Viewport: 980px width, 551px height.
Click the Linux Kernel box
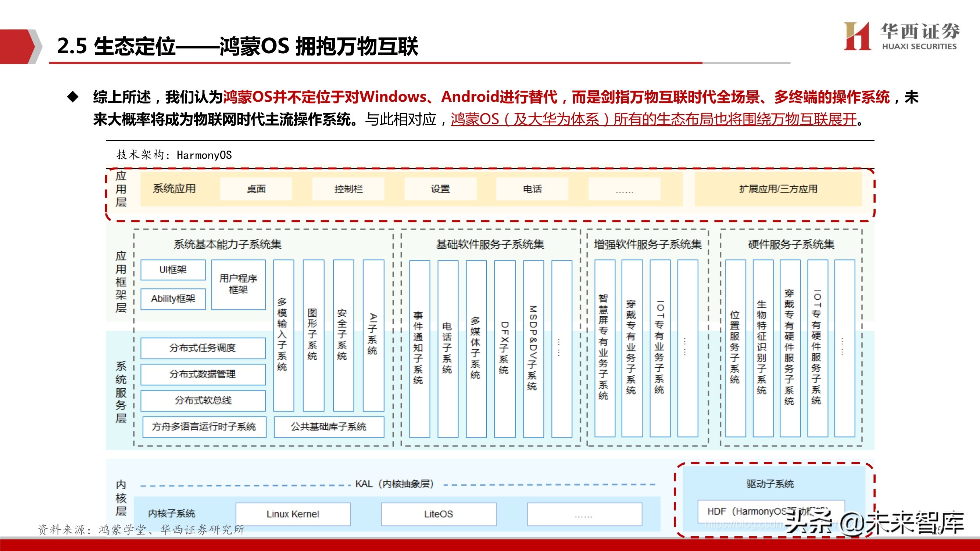pyautogui.click(x=293, y=514)
